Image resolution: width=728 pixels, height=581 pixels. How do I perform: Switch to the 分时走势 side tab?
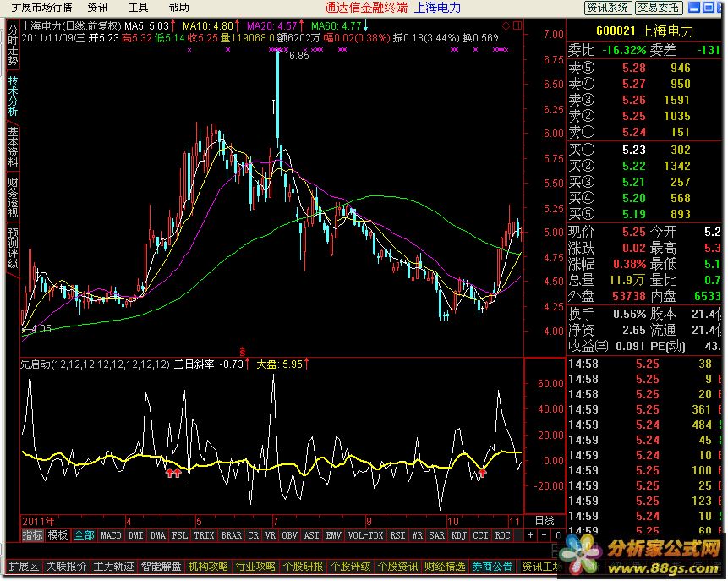[13, 44]
